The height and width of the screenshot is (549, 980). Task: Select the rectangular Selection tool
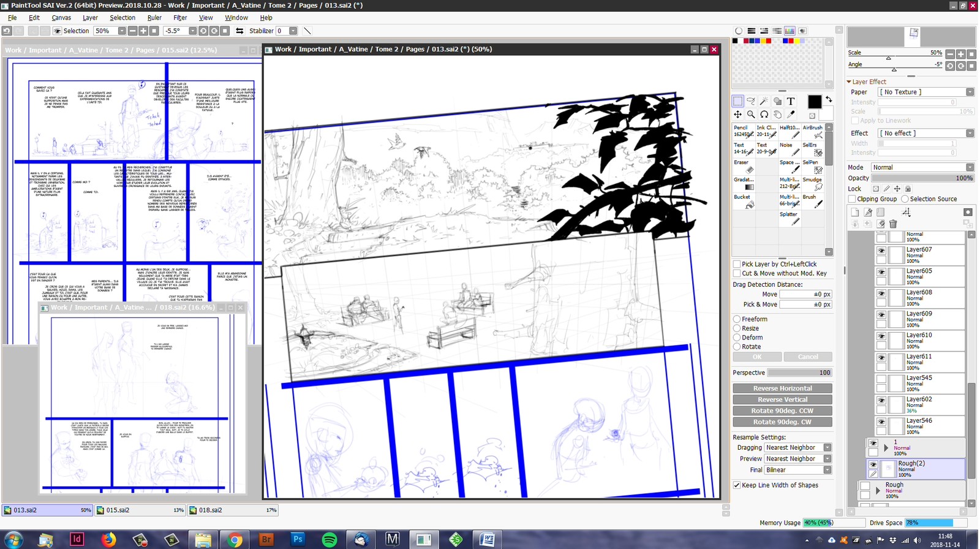(x=738, y=101)
